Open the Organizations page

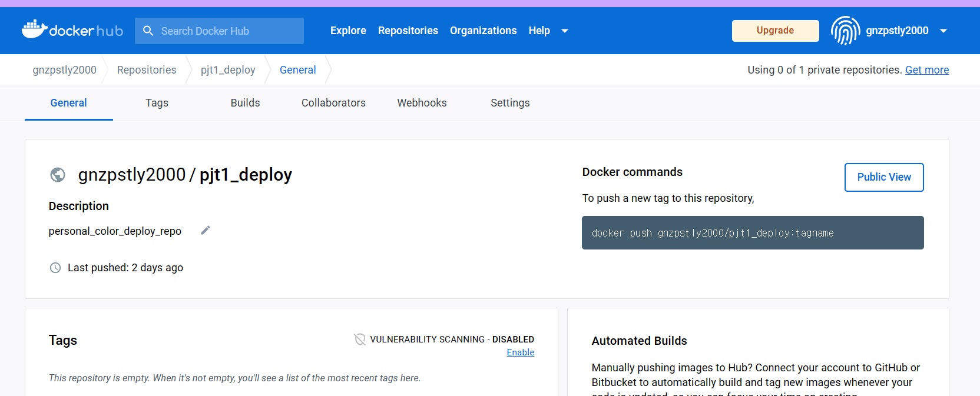(x=484, y=31)
